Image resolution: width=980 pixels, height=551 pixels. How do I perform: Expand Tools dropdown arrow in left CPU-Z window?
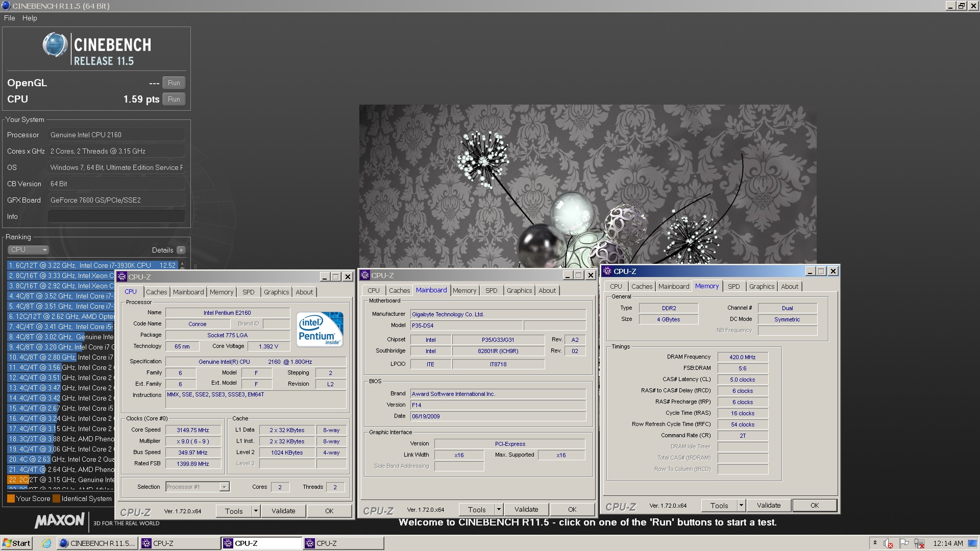tap(256, 511)
